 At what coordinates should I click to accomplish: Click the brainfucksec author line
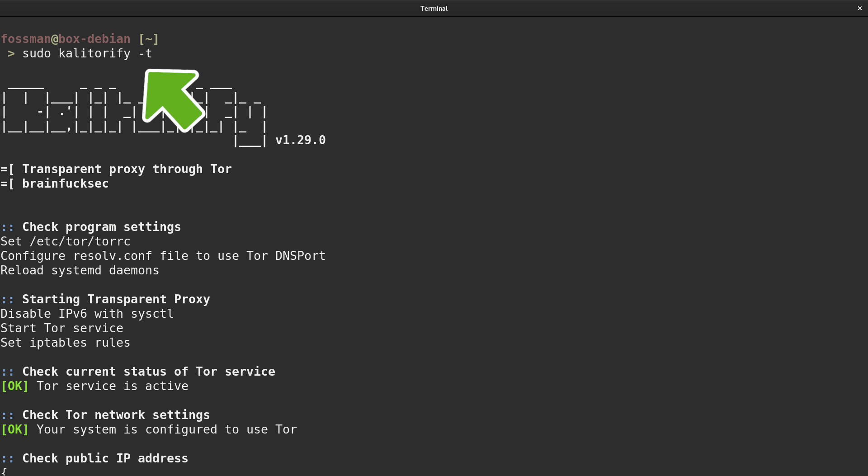click(x=65, y=184)
